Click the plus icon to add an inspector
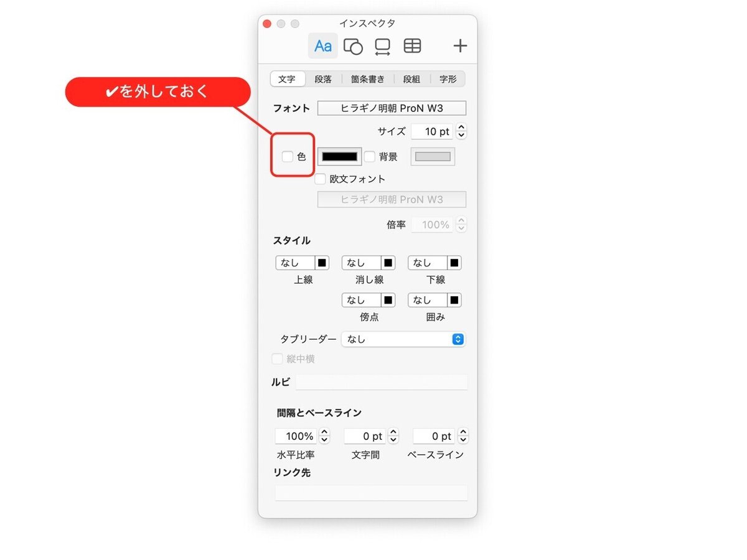Image resolution: width=747 pixels, height=560 pixels. 460,45
